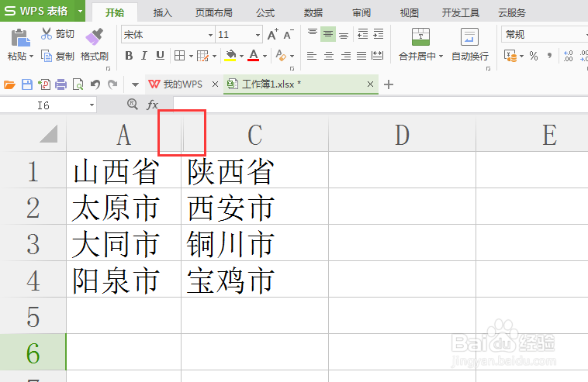588x382 pixels.
Task: Align text right horizontally
Action: [345, 56]
